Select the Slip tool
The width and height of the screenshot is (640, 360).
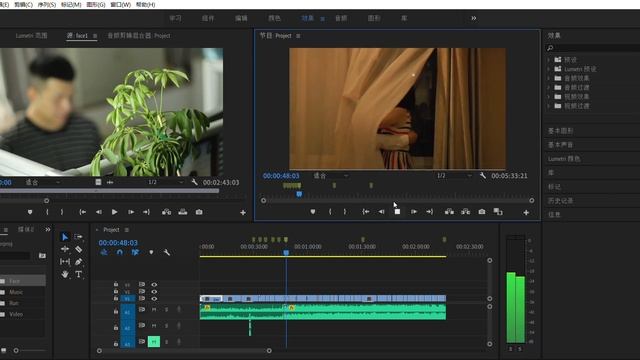(x=65, y=262)
